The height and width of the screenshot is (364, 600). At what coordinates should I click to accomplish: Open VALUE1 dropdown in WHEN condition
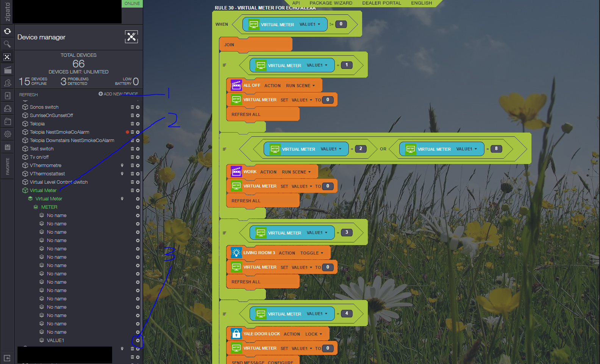(x=310, y=24)
